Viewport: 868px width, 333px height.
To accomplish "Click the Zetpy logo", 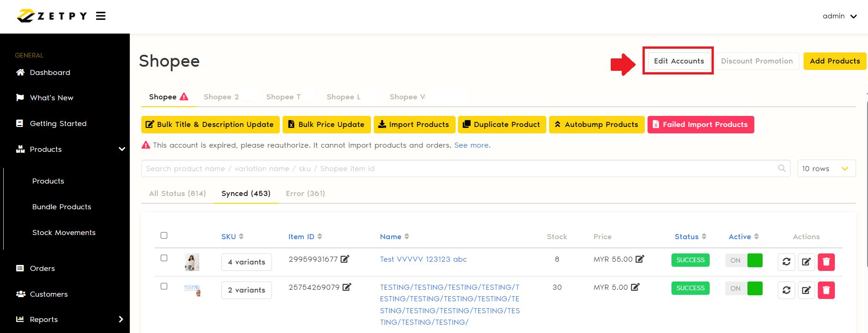I will click(52, 16).
